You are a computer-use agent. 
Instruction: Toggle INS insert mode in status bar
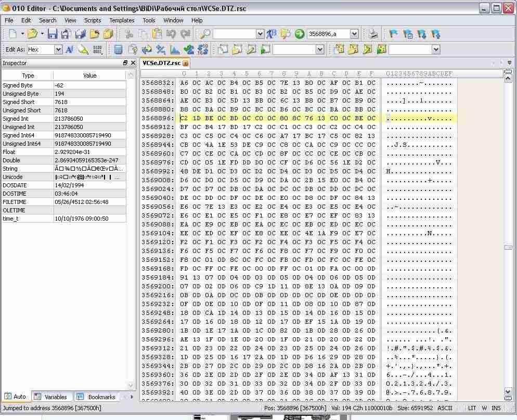tap(496, 409)
